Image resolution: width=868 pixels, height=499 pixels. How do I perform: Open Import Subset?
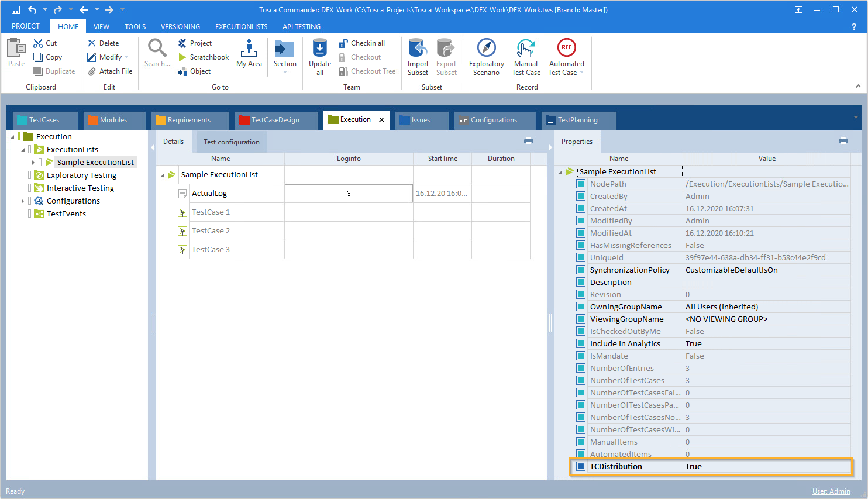pyautogui.click(x=418, y=48)
